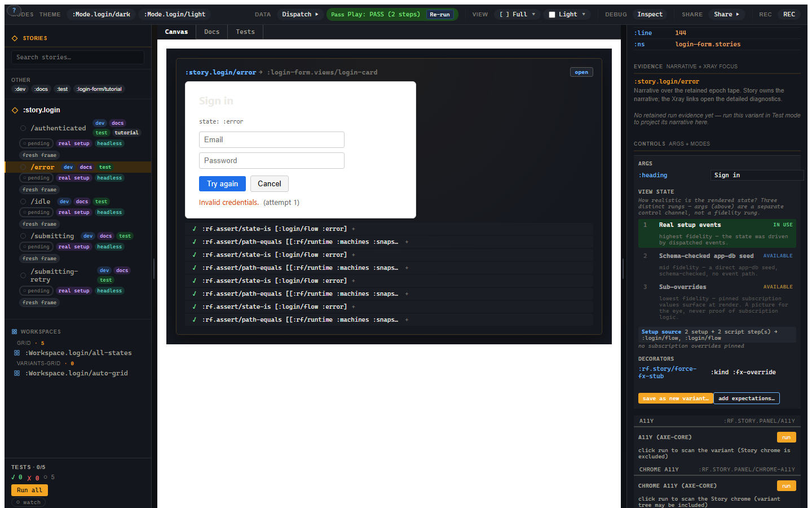Image resolution: width=812 pixels, height=508 pixels.
Task: Click the failed-tests red X counter
Action: pos(33,478)
